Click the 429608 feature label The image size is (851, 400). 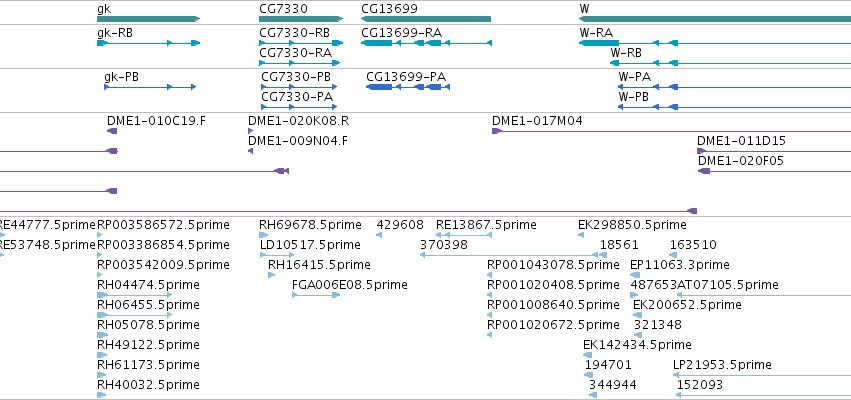400,225
